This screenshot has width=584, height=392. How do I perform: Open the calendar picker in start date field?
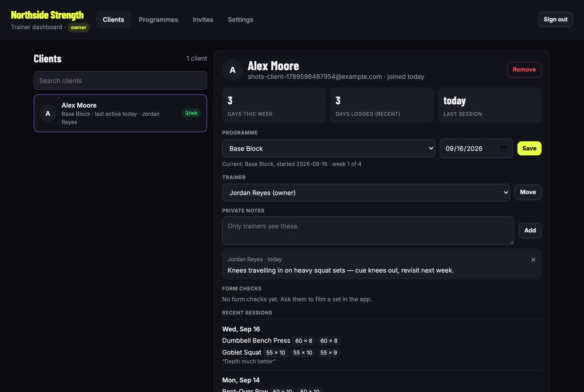pyautogui.click(x=503, y=148)
